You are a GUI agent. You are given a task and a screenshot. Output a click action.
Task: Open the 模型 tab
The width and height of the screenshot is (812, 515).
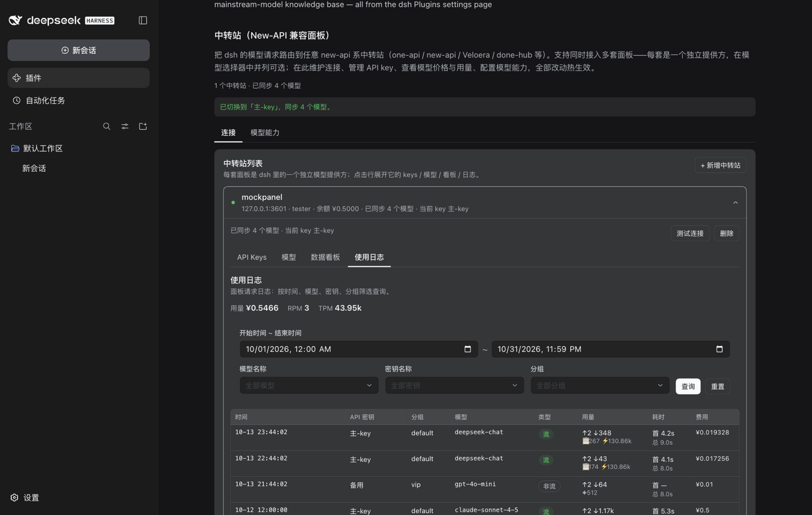point(289,257)
